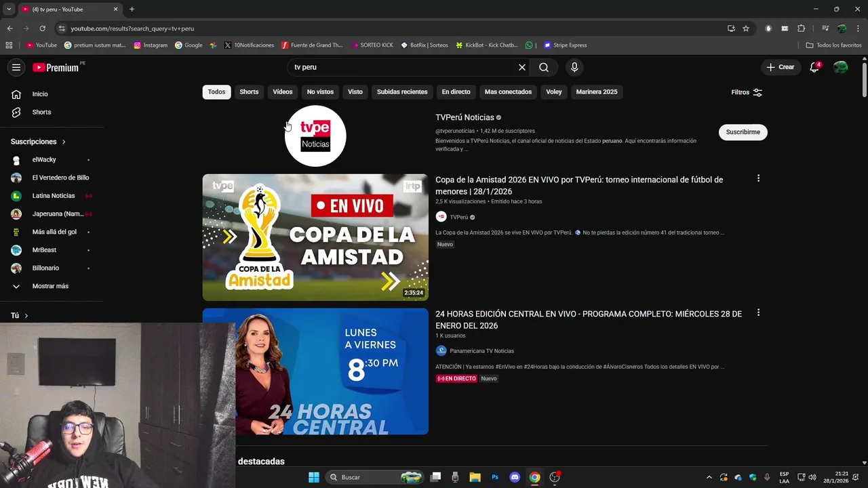This screenshot has height=488, width=868.
Task: Open the Filtros search filters
Action: click(747, 92)
